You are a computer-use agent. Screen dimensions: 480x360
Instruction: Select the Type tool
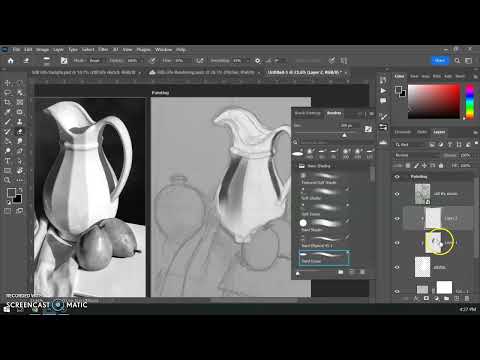8,161
